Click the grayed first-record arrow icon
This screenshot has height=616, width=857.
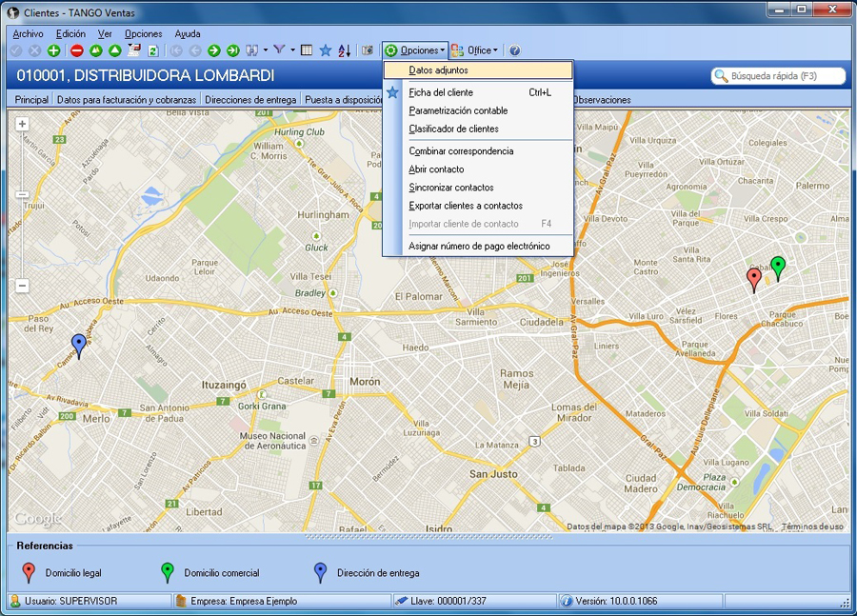coord(176,50)
